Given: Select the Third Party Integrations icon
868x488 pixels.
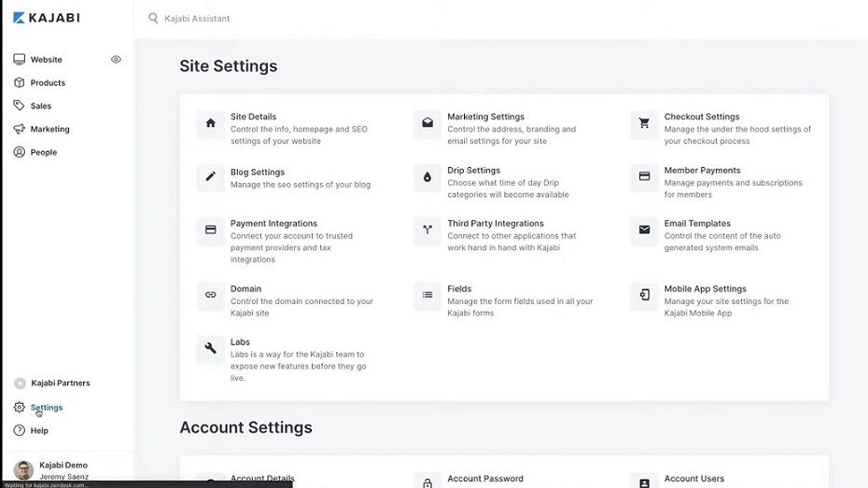Looking at the screenshot, I should 427,230.
